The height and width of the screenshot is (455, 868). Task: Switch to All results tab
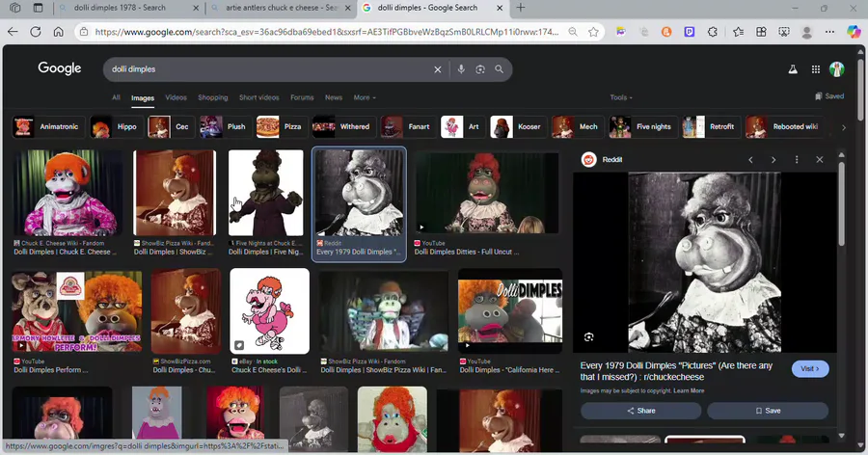116,97
